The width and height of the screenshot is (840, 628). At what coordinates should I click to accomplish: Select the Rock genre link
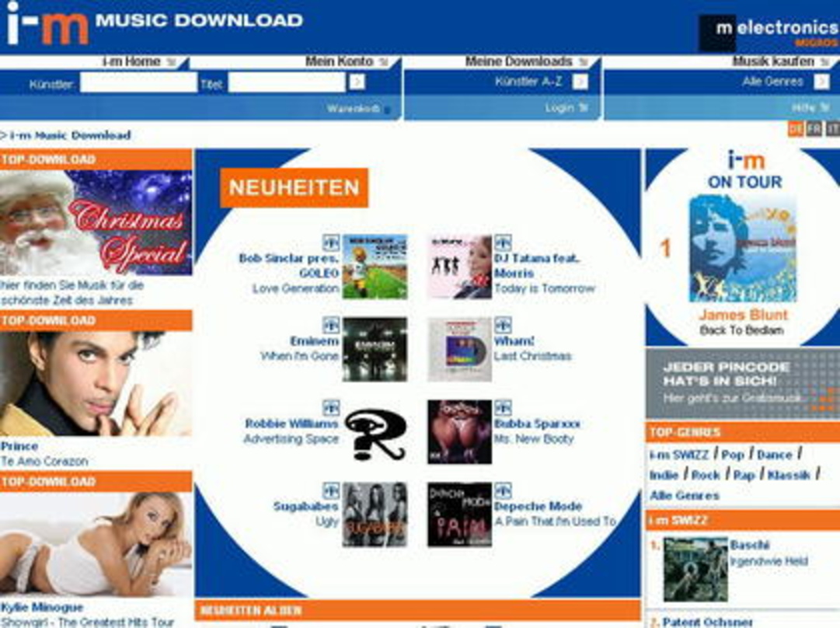706,476
